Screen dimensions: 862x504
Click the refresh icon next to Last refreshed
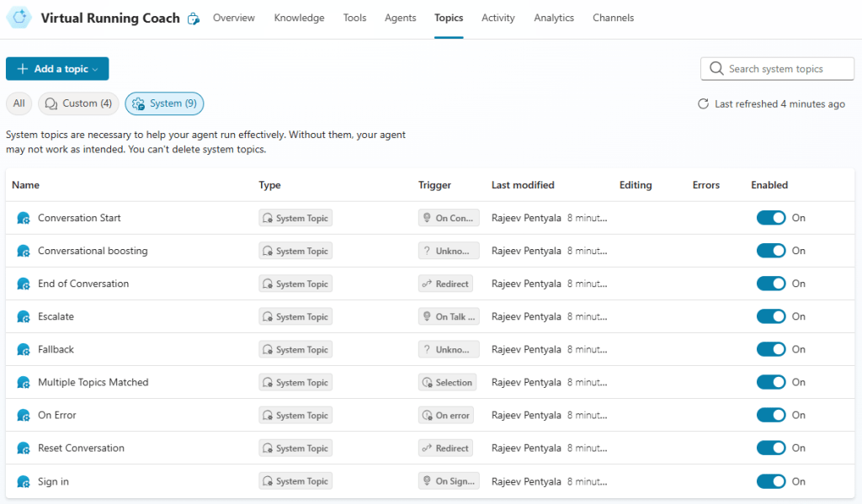[x=703, y=104]
